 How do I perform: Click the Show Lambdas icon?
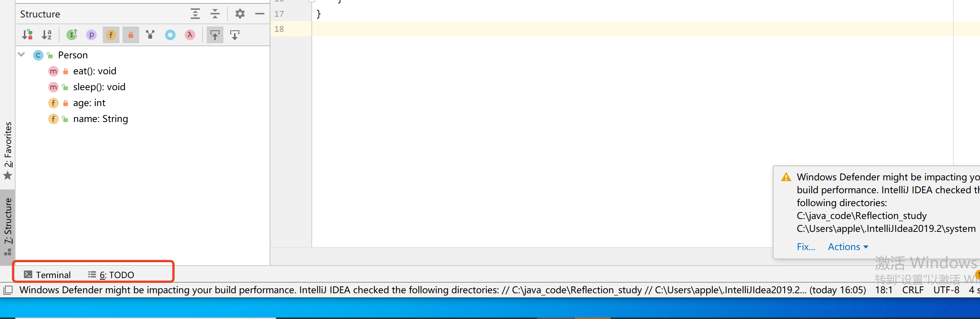pos(190,35)
